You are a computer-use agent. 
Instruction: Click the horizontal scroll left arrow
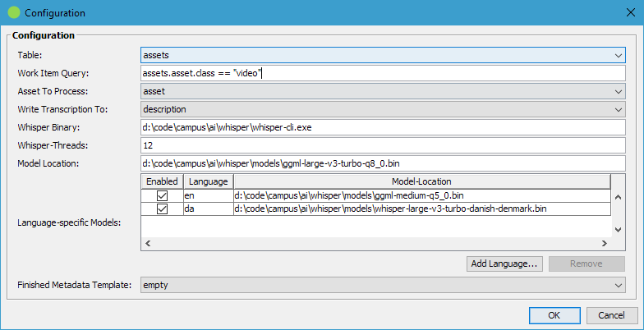[148, 243]
